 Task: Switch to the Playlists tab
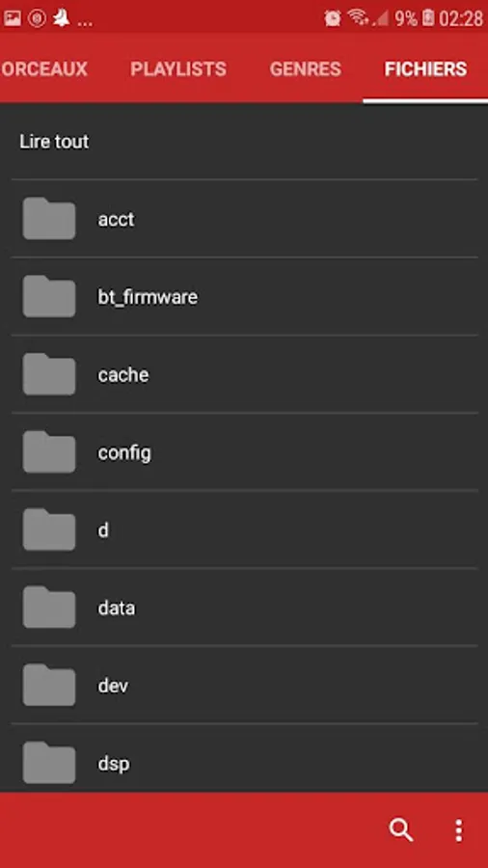pyautogui.click(x=178, y=68)
